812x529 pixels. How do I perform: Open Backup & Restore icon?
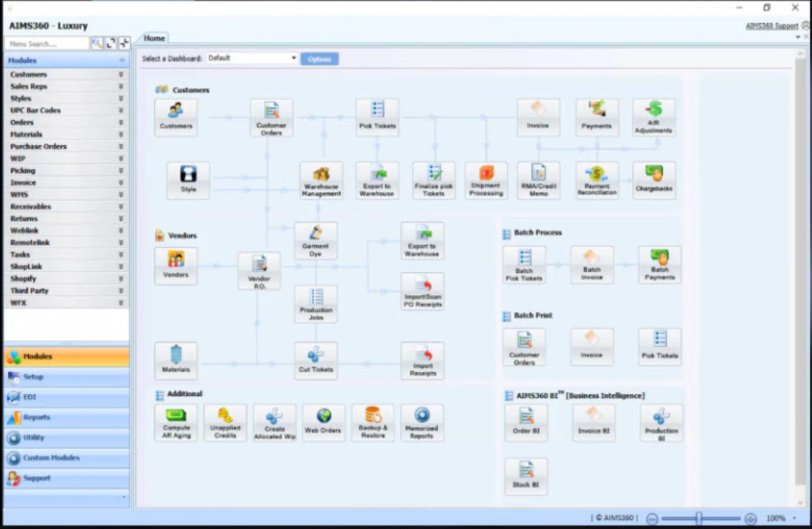[373, 422]
